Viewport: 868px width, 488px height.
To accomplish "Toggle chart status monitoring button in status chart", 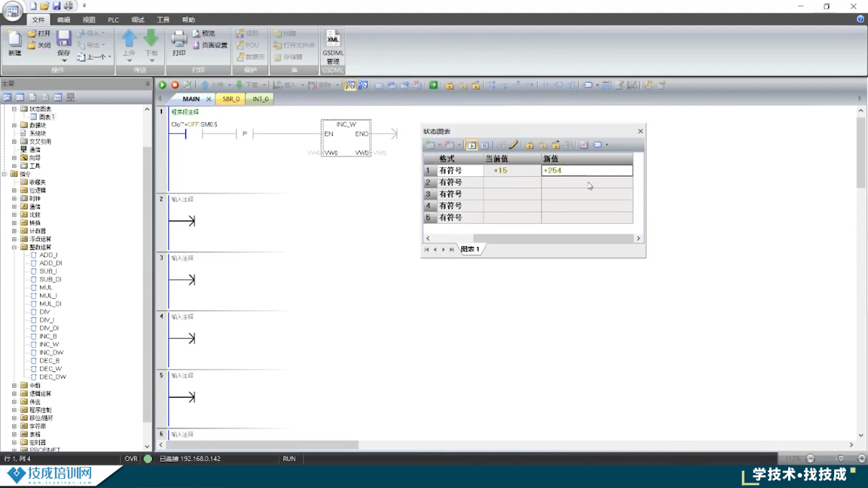I will point(472,145).
